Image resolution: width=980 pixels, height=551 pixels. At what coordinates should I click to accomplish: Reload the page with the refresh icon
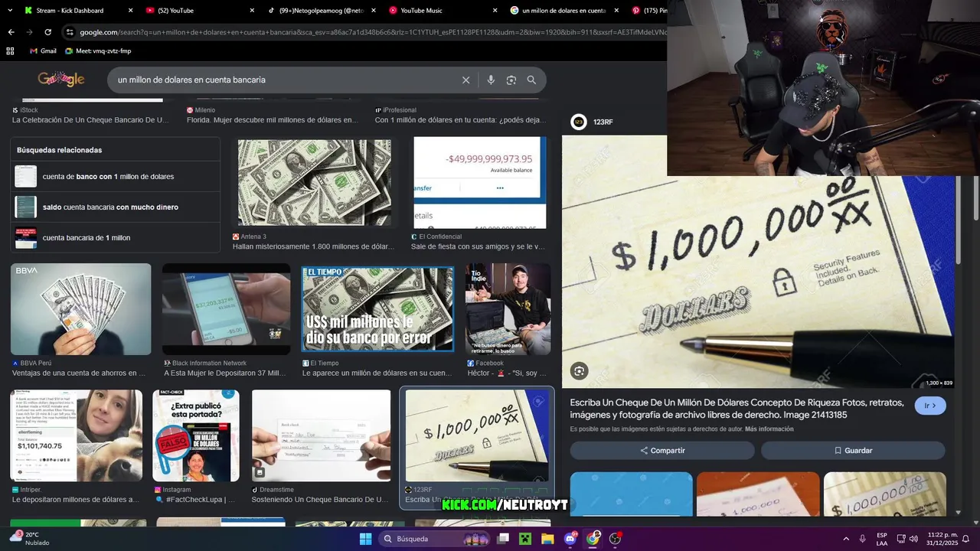coord(47,32)
